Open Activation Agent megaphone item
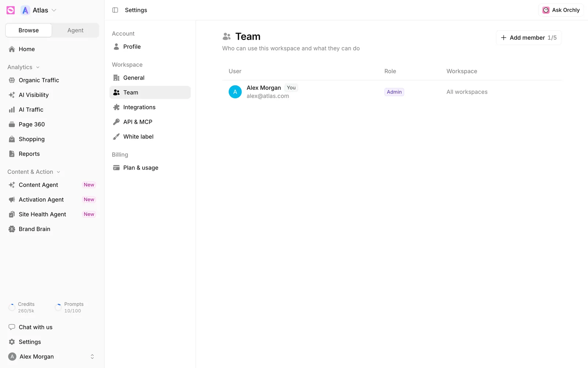The height and width of the screenshot is (368, 588). coord(52,199)
